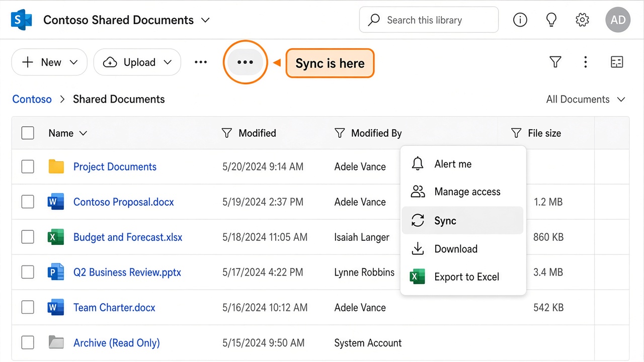Check the box for Archive (Read Only)
The width and height of the screenshot is (644, 362).
pos(28,342)
